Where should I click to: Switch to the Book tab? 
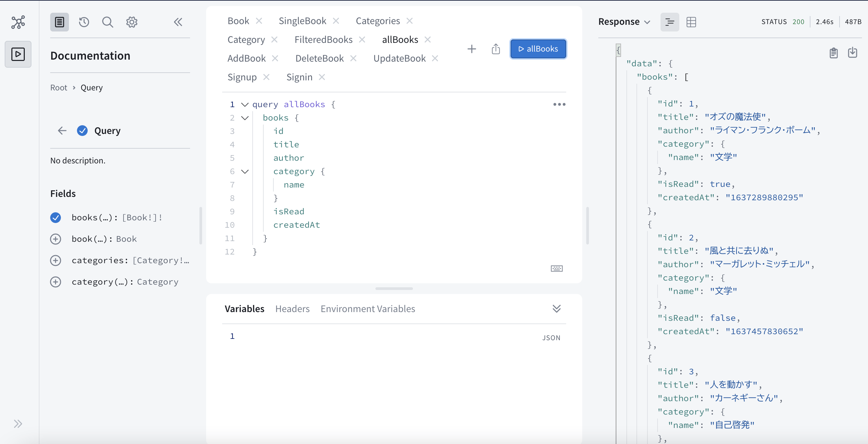tap(238, 21)
